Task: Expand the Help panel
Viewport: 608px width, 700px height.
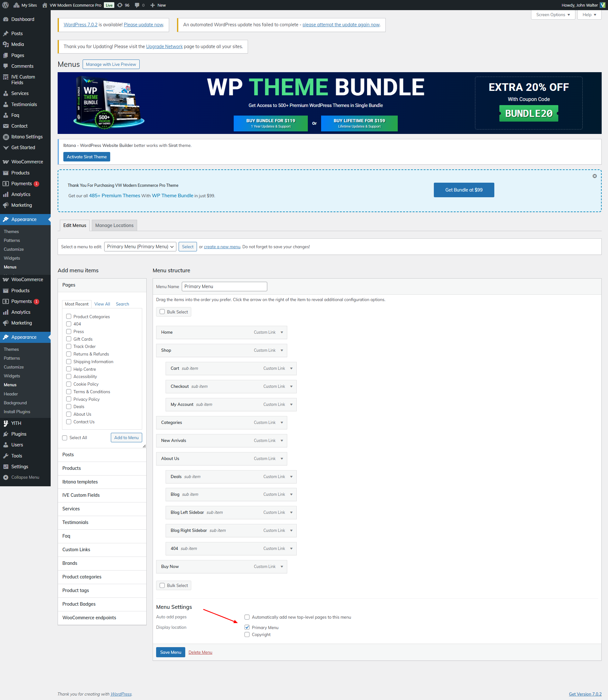Action: (x=589, y=15)
